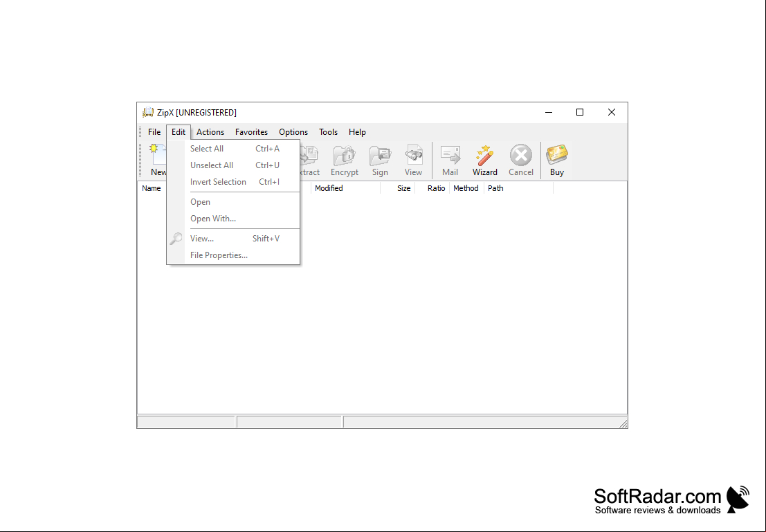The image size is (766, 532).
Task: Click the Encrypt toolbar icon
Action: click(345, 160)
